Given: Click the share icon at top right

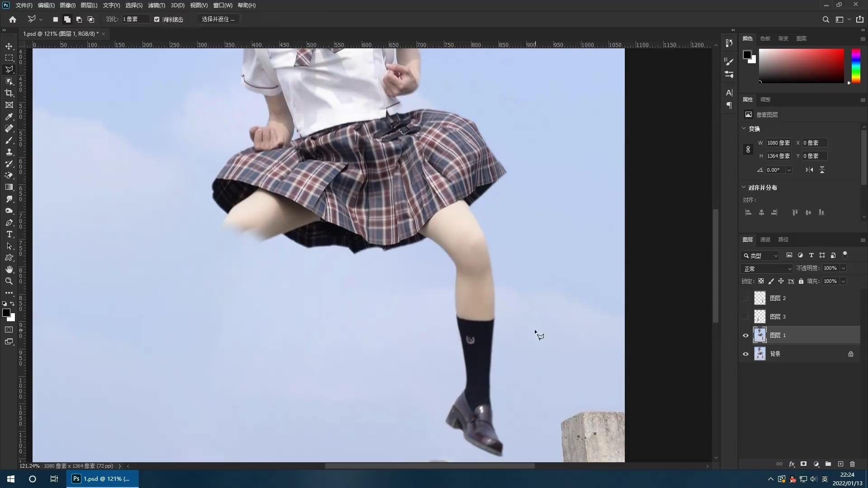Looking at the screenshot, I should 859,19.
